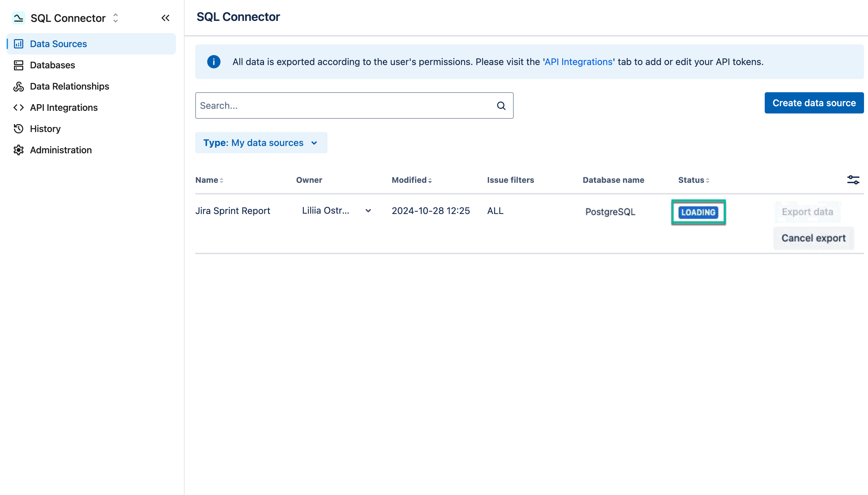Click the Cancel export button
This screenshot has width=868, height=495.
[814, 238]
